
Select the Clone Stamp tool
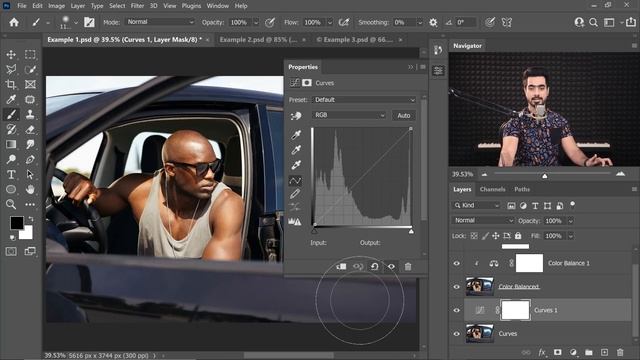[x=30, y=114]
